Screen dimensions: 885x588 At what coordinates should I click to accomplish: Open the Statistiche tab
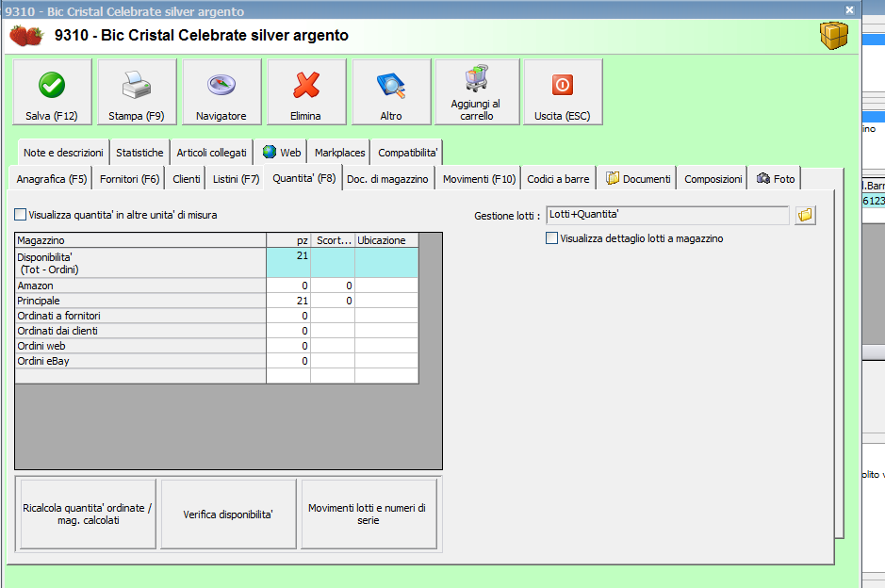tap(139, 153)
